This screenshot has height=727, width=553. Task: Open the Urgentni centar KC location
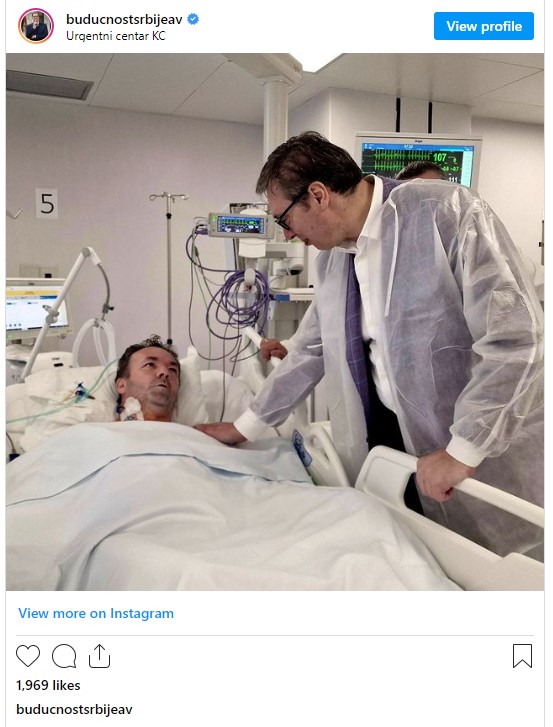point(115,36)
